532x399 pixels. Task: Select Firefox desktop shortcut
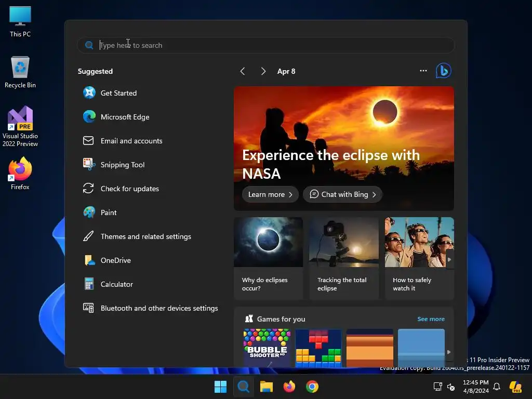click(x=20, y=174)
